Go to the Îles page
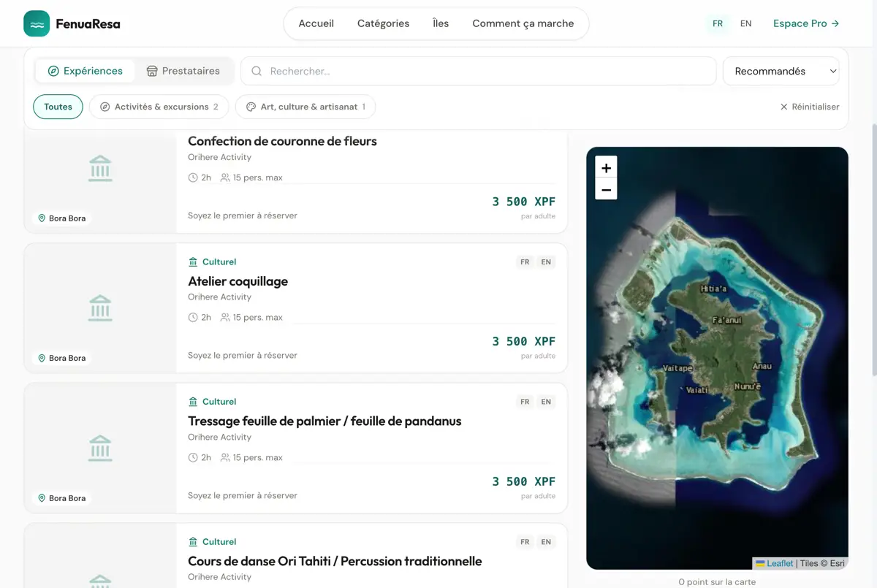Viewport: 877px width, 588px height. (x=441, y=23)
